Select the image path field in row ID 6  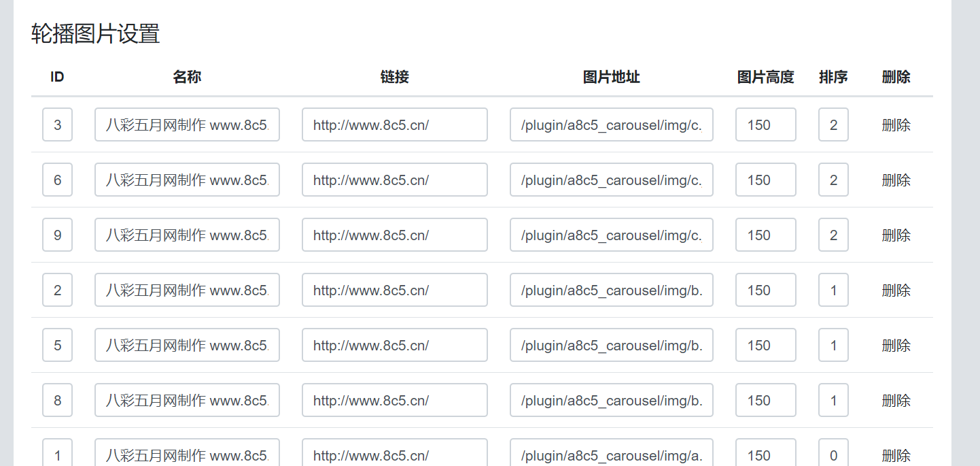click(612, 180)
